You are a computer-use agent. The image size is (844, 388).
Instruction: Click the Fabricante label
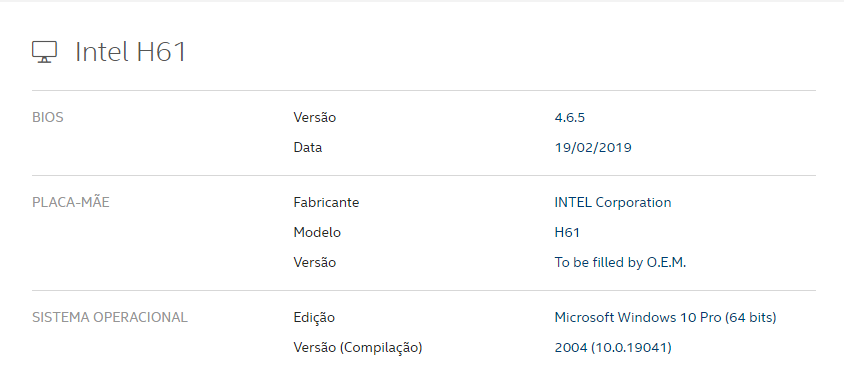pyautogui.click(x=326, y=202)
